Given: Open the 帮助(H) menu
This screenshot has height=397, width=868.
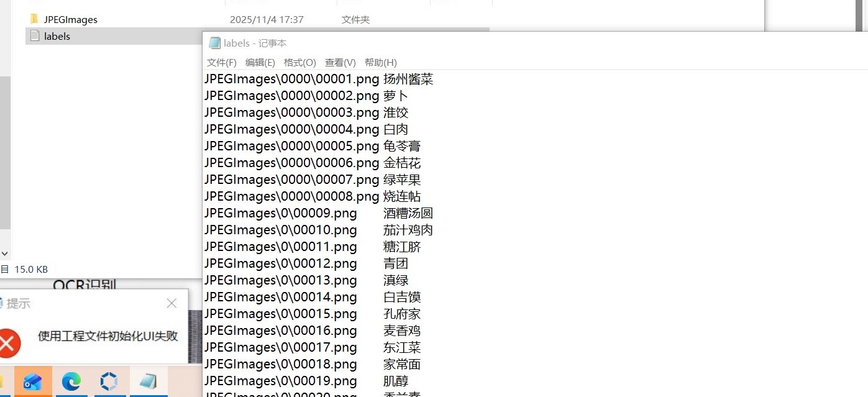Looking at the screenshot, I should pos(380,63).
